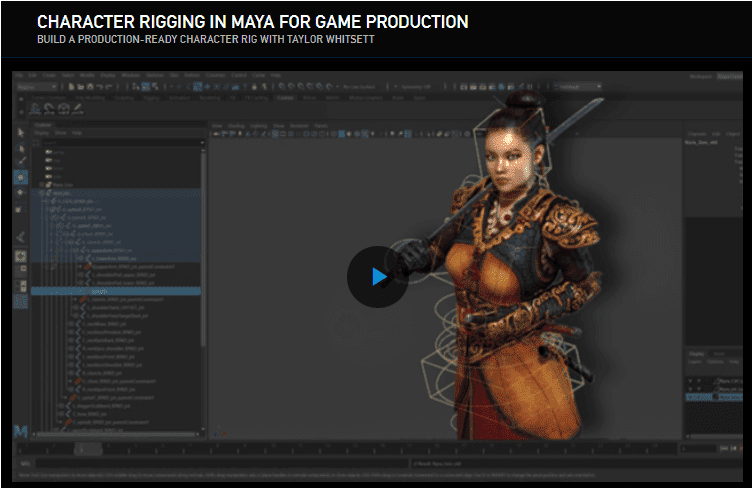Play the character rigging video
Viewport: 753px width, 489px height.
[x=377, y=276]
